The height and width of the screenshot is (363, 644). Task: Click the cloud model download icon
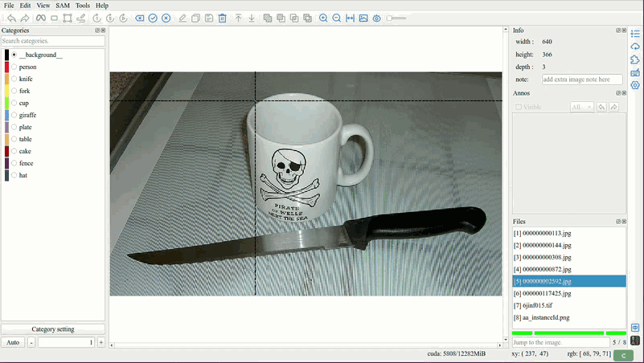pyautogui.click(x=635, y=47)
